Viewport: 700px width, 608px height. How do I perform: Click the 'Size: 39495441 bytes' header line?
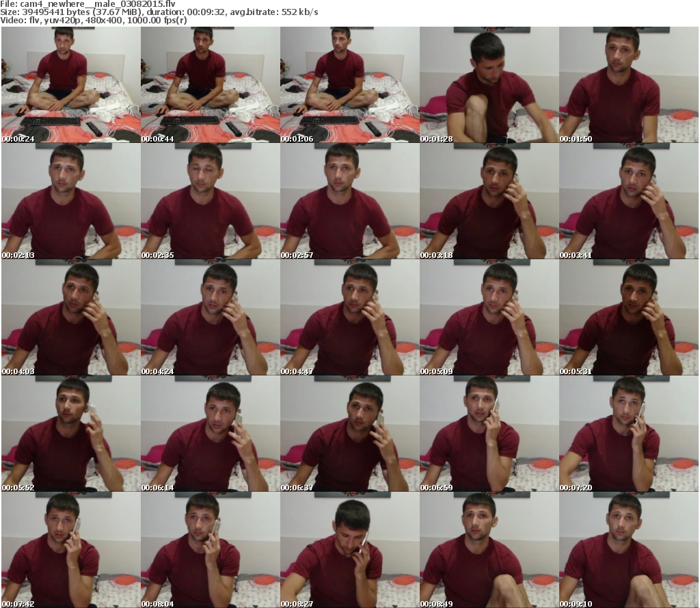pos(159,12)
